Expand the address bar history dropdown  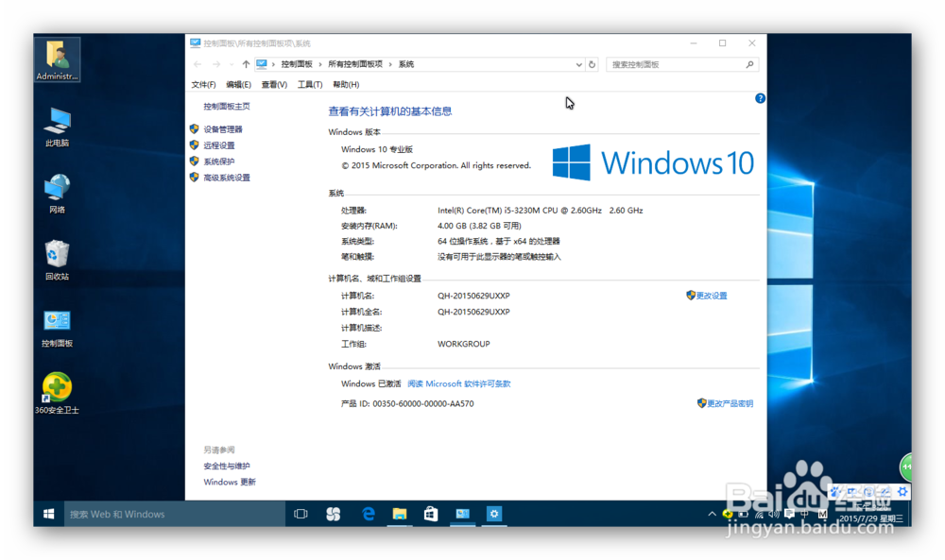[x=578, y=64]
